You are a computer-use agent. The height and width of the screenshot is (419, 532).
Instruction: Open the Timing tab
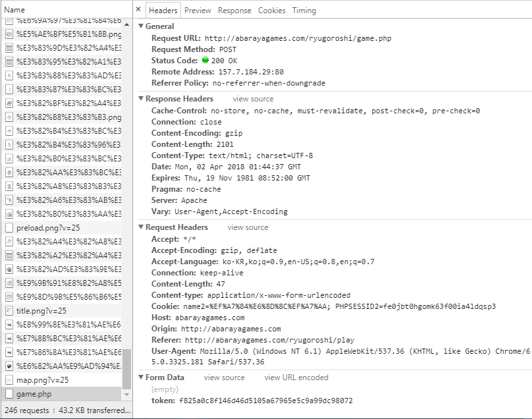[x=304, y=11]
